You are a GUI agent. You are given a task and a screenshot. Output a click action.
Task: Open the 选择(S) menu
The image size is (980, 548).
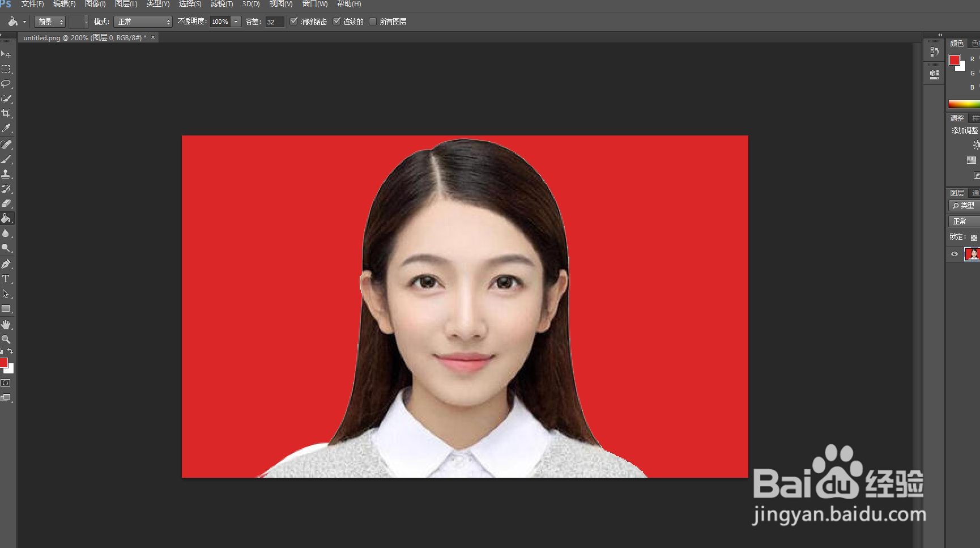click(x=190, y=4)
